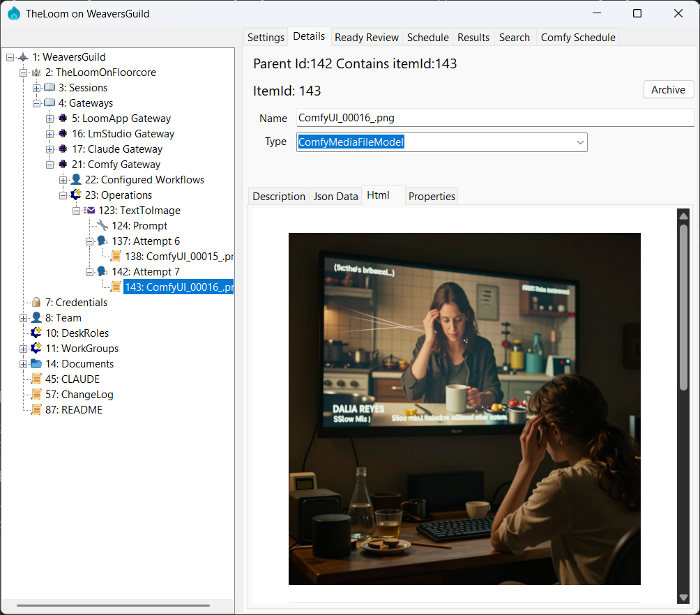
Task: Click the Team person icon
Action: click(36, 317)
